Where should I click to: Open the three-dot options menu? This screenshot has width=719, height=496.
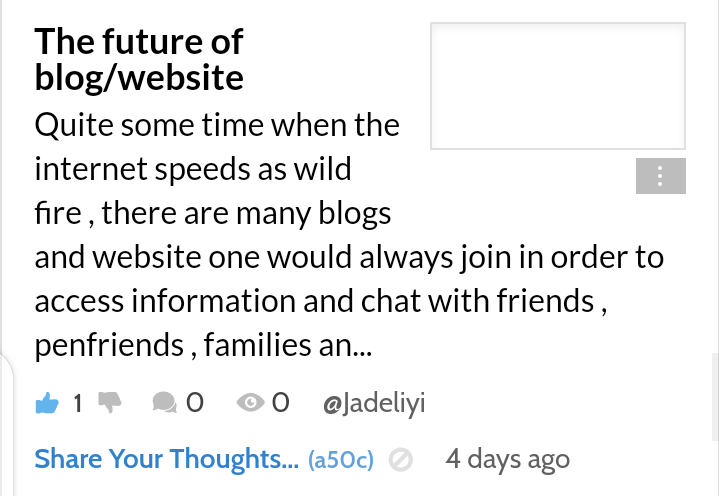[x=661, y=176]
